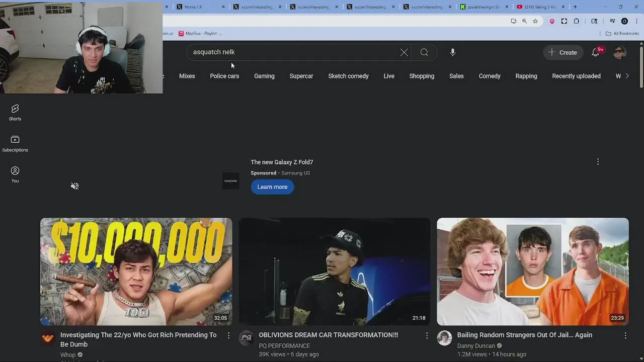
Task: Open the media controls toolbar icon
Action: click(x=612, y=21)
